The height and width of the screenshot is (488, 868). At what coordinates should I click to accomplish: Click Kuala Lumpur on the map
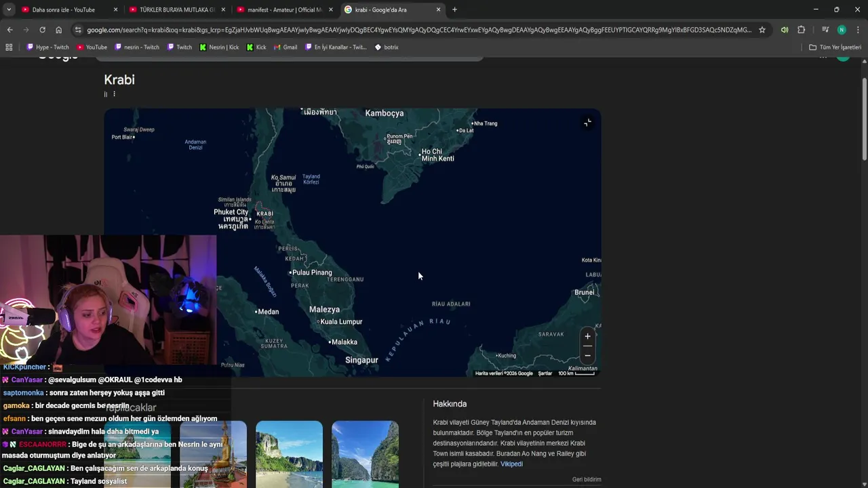tap(340, 322)
